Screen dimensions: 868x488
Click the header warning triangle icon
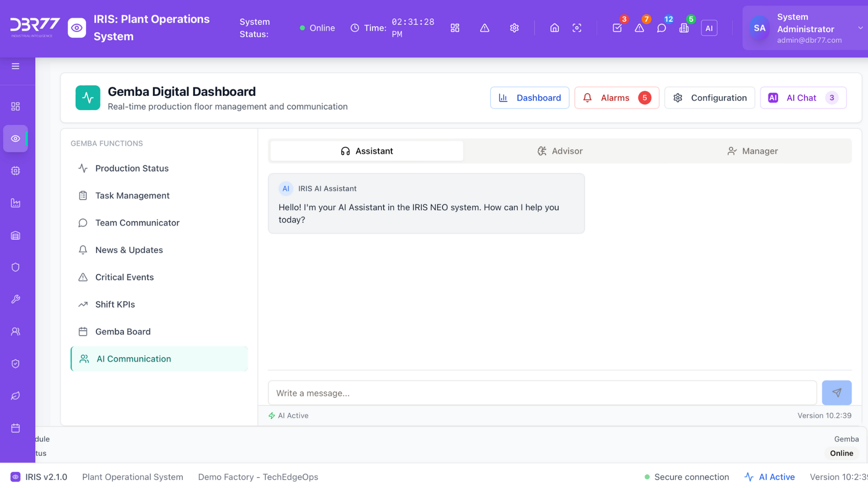(484, 28)
